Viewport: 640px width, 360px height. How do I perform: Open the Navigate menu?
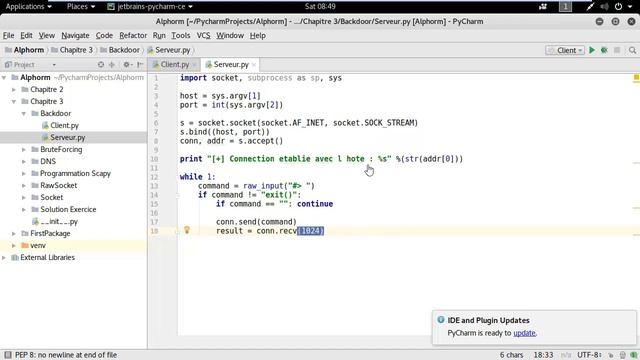[75, 36]
